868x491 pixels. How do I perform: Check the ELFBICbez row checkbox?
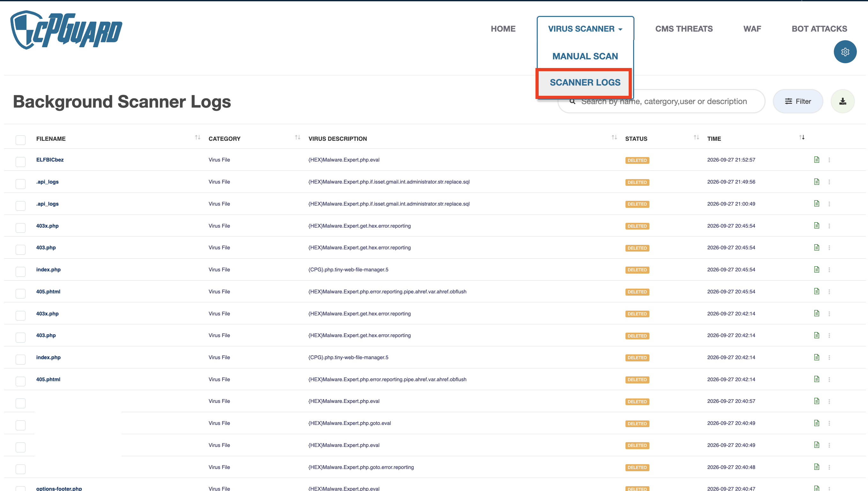pyautogui.click(x=20, y=162)
